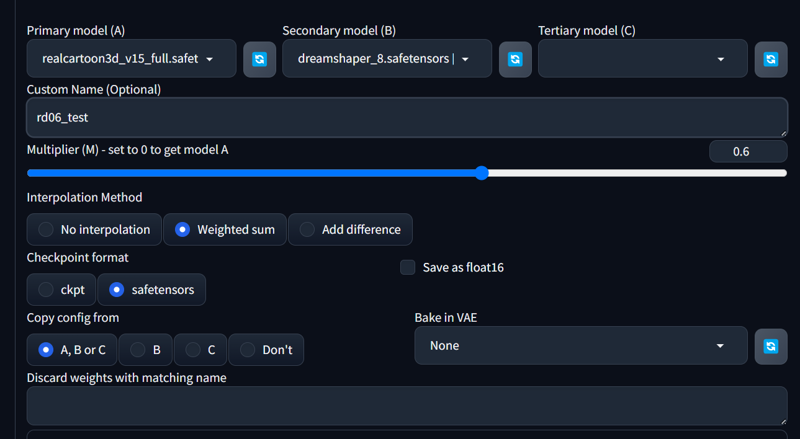Open the Secondary model (B) dropdown
The image size is (800, 439).
(387, 59)
